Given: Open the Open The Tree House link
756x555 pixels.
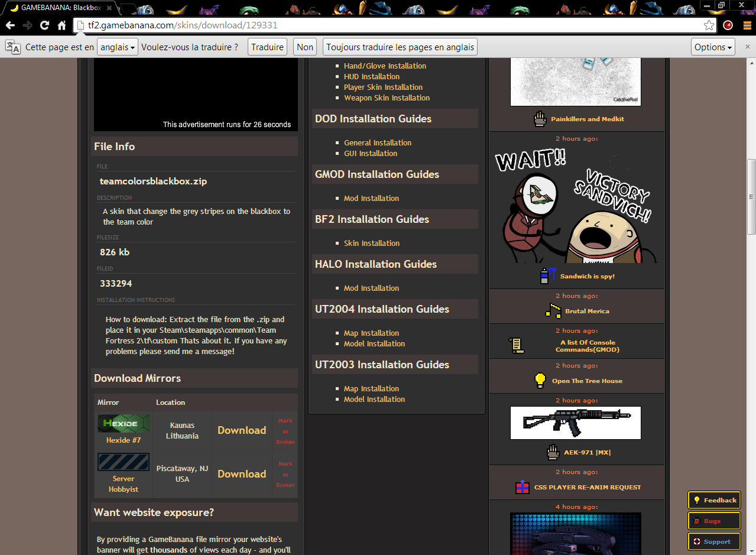Looking at the screenshot, I should tap(587, 381).
